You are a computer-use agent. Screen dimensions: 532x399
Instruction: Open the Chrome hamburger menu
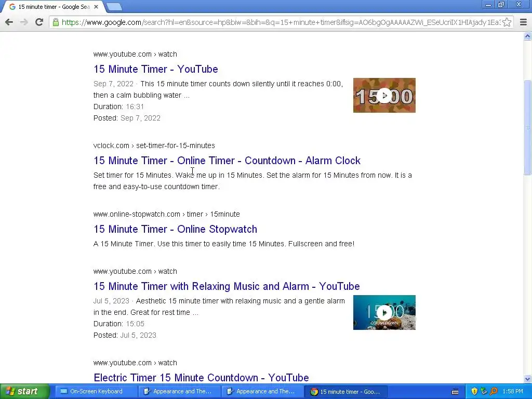[x=523, y=22]
